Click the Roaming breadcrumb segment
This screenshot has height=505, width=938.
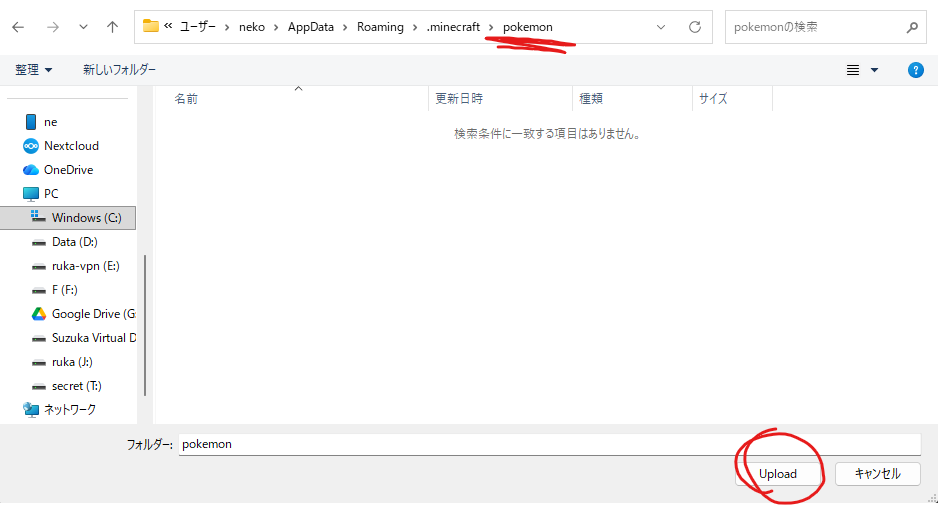pyautogui.click(x=380, y=27)
